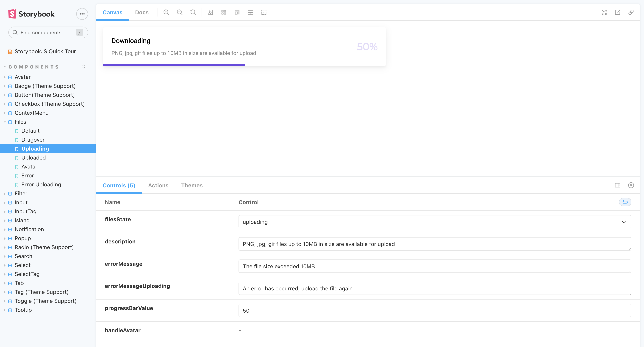Reset all controls to defaults
This screenshot has height=347, width=644.
(625, 202)
